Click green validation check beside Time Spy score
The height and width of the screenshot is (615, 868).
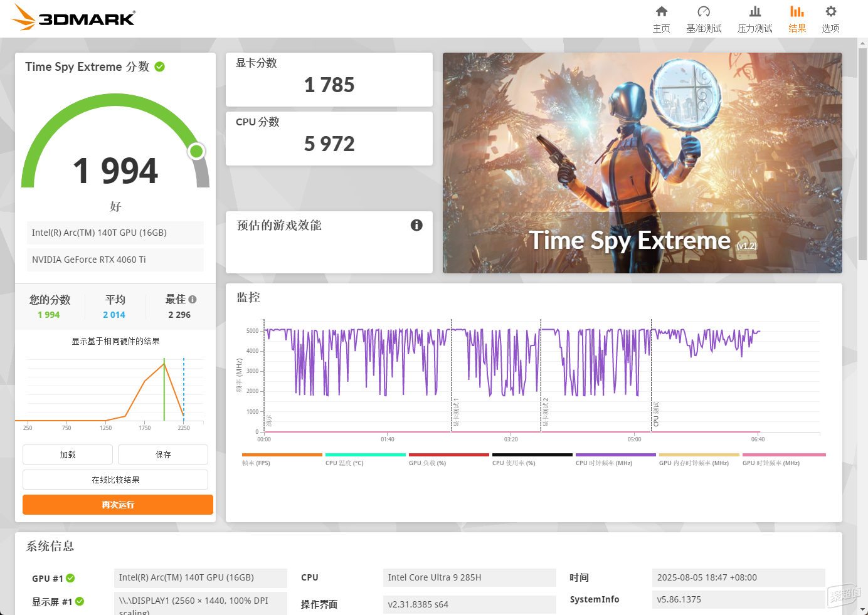(160, 66)
